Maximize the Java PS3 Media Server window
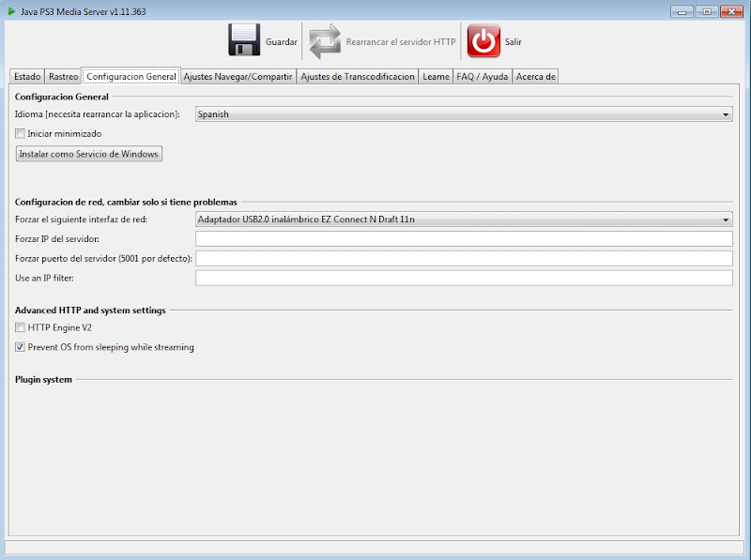 707,11
